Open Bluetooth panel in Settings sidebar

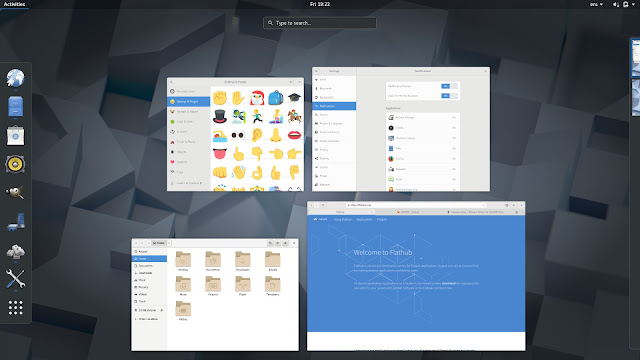pyautogui.click(x=334, y=88)
